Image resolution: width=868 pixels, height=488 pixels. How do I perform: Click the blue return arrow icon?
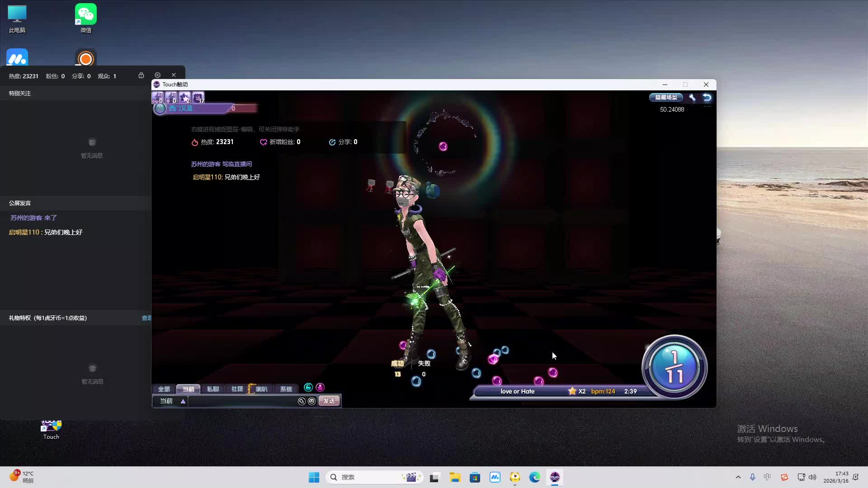pyautogui.click(x=707, y=98)
